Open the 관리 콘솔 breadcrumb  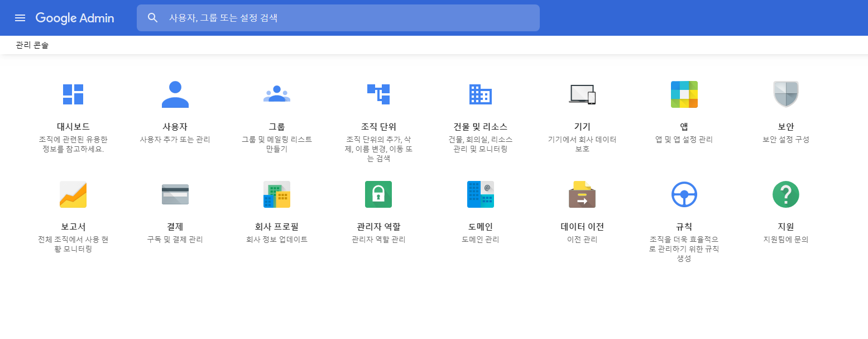(32, 45)
